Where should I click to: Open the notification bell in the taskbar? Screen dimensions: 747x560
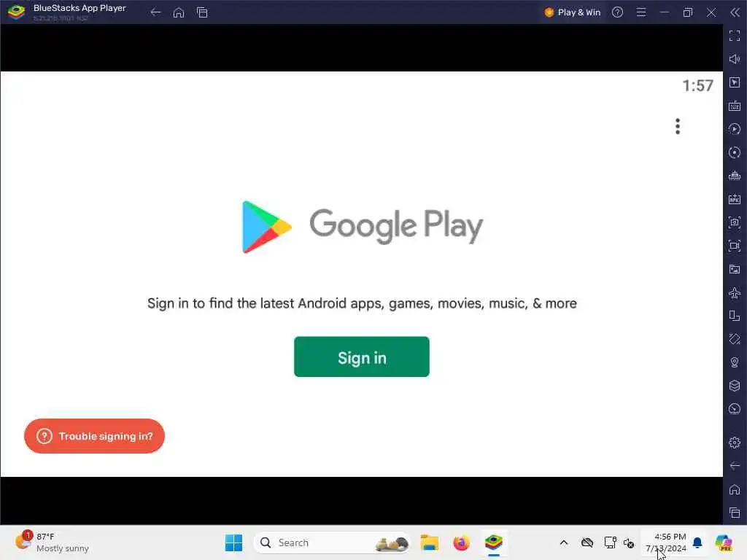(697, 542)
